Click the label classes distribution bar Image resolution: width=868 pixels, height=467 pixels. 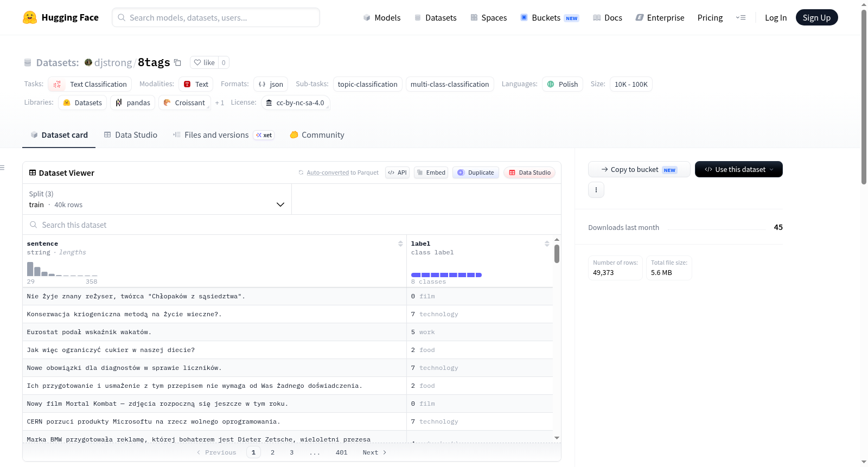click(x=446, y=275)
